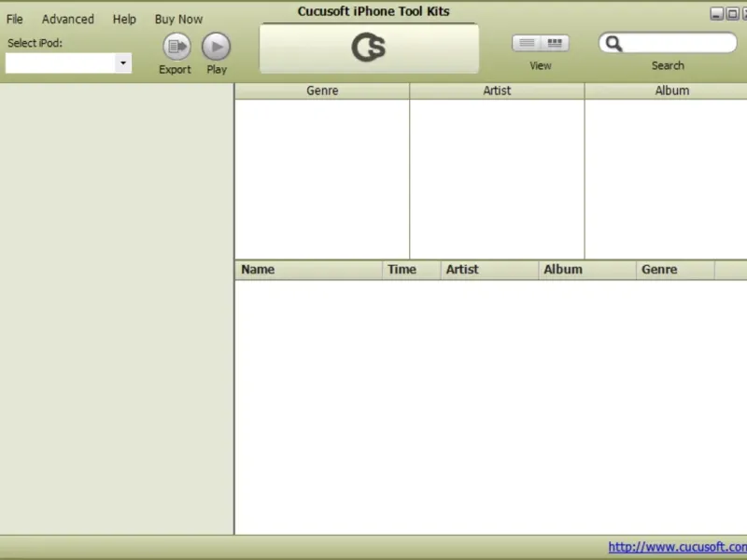The height and width of the screenshot is (560, 747).
Task: Switch to list view icon
Action: pyautogui.click(x=527, y=43)
